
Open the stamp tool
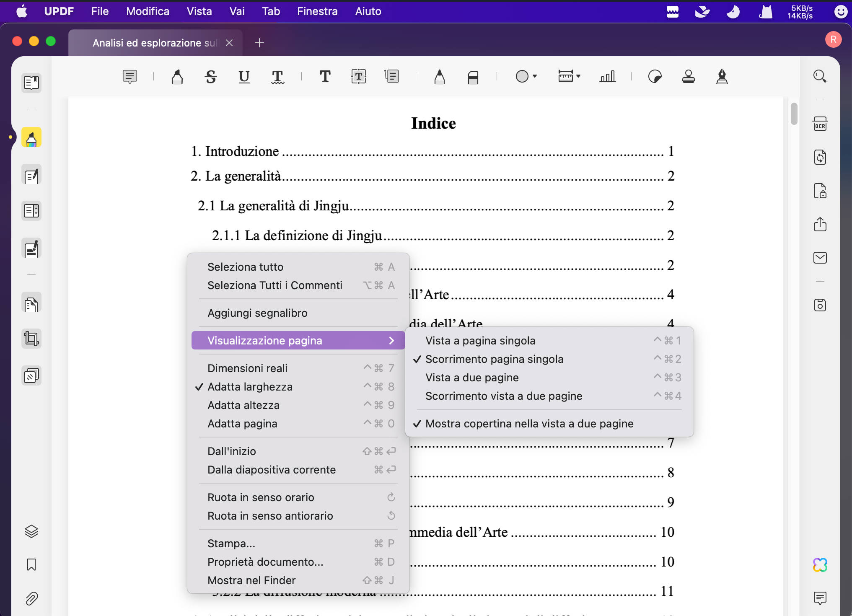pyautogui.click(x=688, y=77)
